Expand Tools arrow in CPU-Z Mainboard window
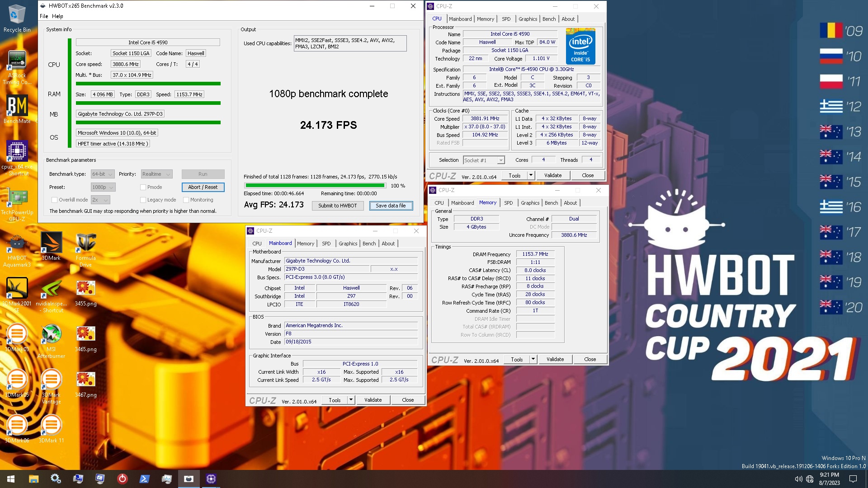Image resolution: width=868 pixels, height=488 pixels. (351, 400)
